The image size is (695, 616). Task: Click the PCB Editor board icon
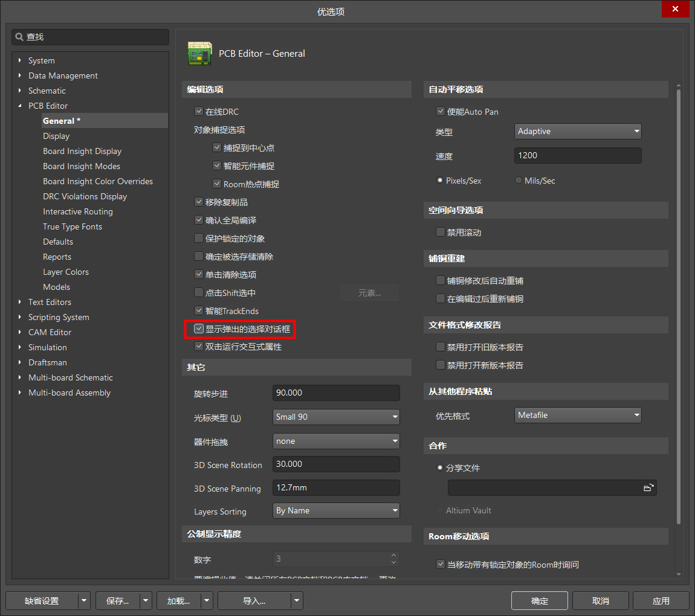click(x=199, y=54)
